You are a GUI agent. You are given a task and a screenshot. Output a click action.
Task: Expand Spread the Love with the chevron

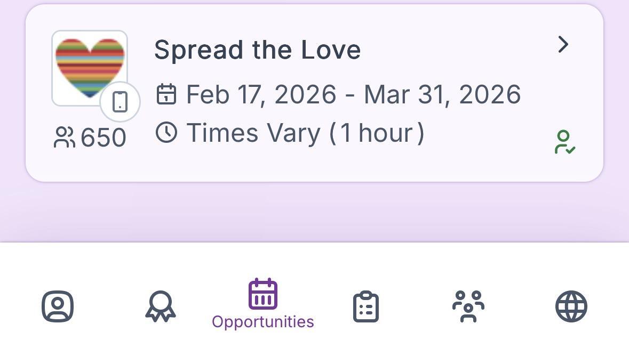pos(563,45)
